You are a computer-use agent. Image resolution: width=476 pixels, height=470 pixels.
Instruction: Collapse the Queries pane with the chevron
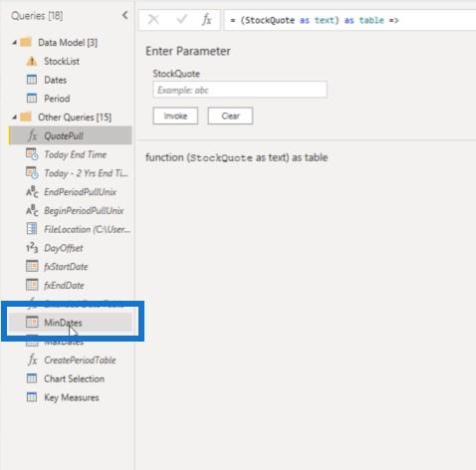click(x=124, y=15)
